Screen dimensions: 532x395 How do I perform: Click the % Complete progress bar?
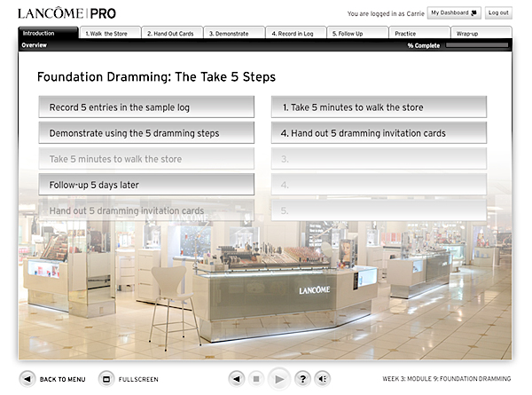[477, 45]
